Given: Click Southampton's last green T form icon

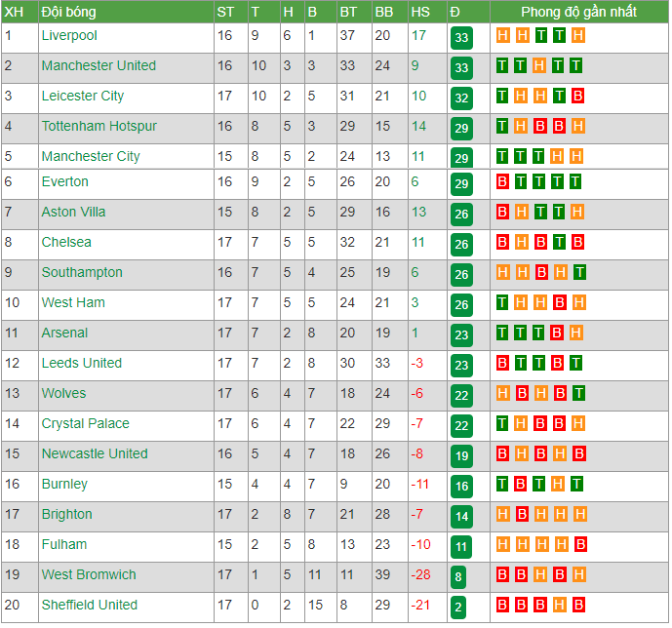Looking at the screenshot, I should [579, 272].
